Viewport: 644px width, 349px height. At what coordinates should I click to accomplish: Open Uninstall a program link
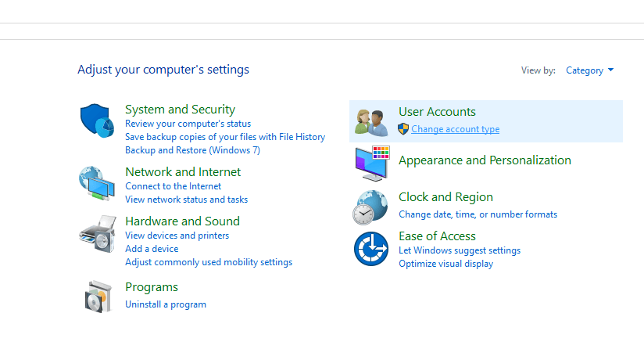click(166, 304)
